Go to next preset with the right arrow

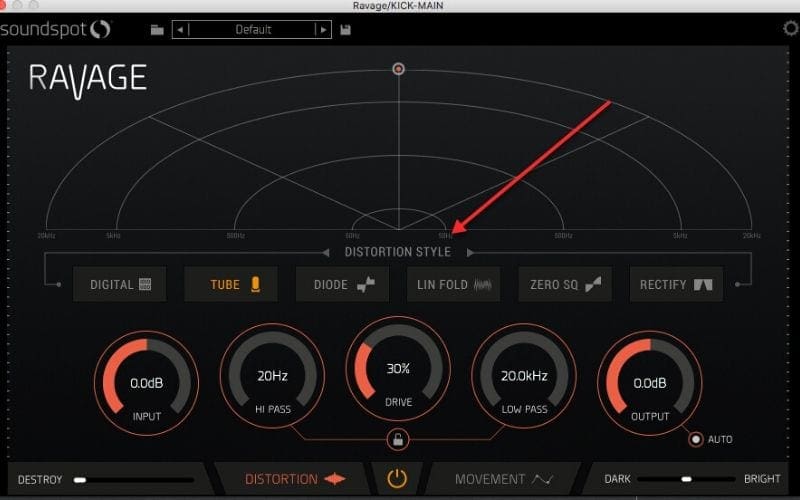pyautogui.click(x=323, y=30)
